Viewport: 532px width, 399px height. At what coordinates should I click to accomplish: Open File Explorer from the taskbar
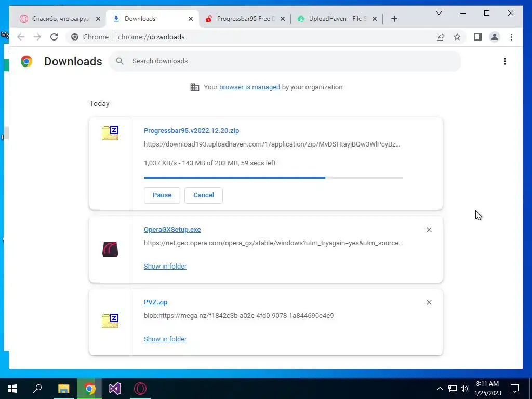tap(63, 389)
